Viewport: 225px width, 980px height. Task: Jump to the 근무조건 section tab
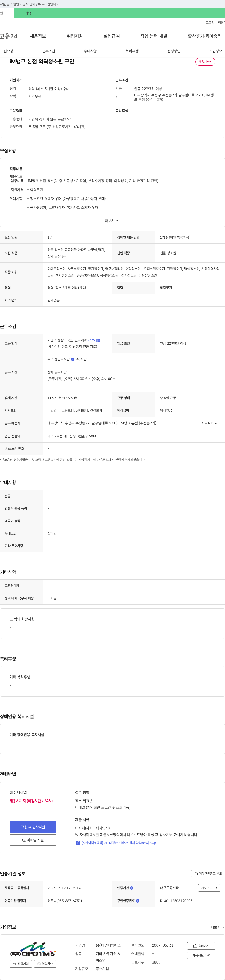49,51
